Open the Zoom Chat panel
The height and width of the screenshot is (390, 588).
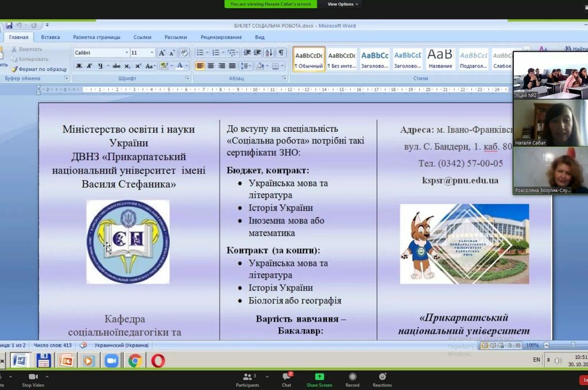coord(287,380)
